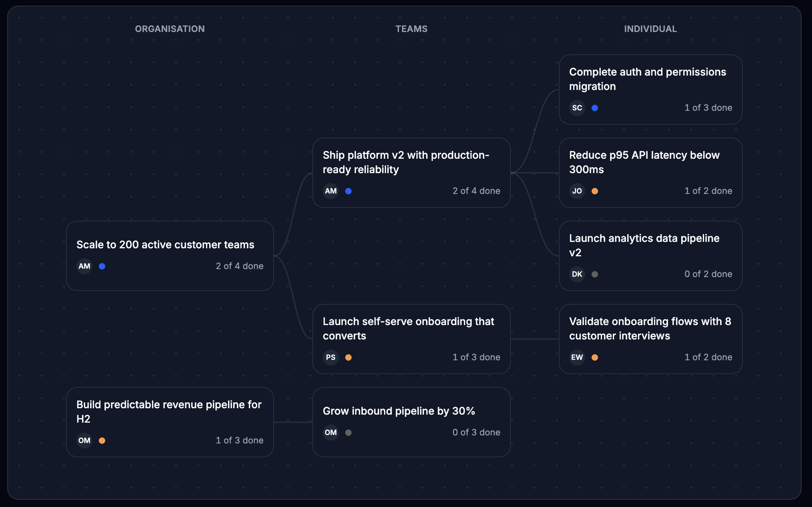This screenshot has width=812, height=507.
Task: Click orange status dot beside JO avatar
Action: (595, 191)
